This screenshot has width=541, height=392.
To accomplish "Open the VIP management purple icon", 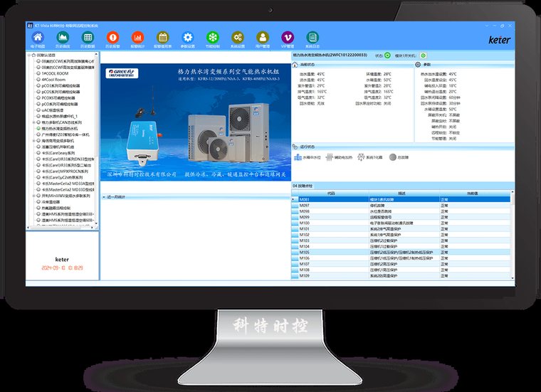I will pyautogui.click(x=288, y=37).
